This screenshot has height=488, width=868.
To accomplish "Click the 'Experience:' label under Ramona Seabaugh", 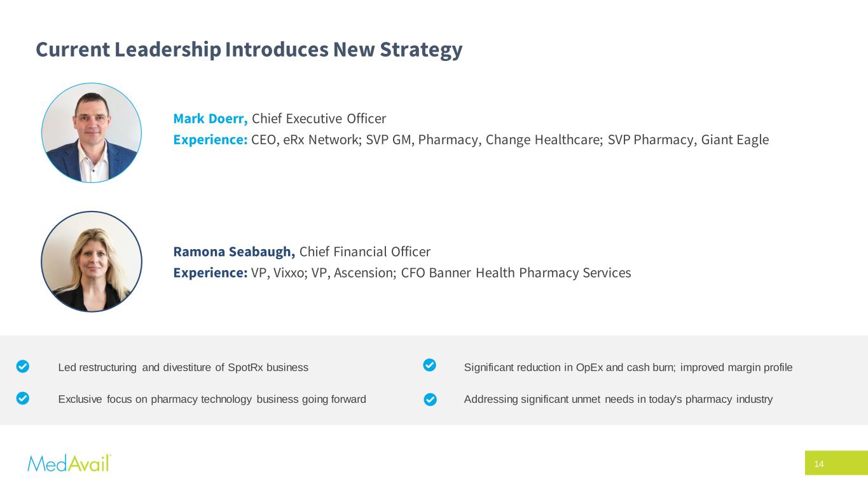I will click(210, 273).
